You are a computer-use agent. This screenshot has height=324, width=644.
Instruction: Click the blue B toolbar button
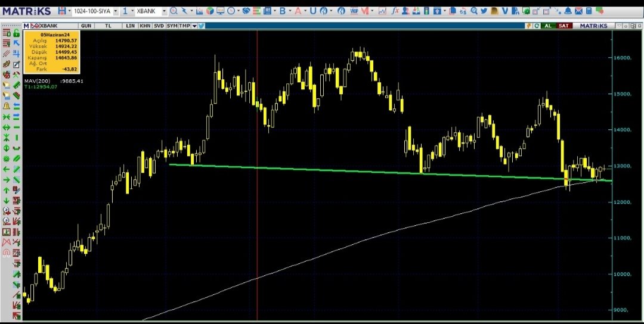[282, 11]
